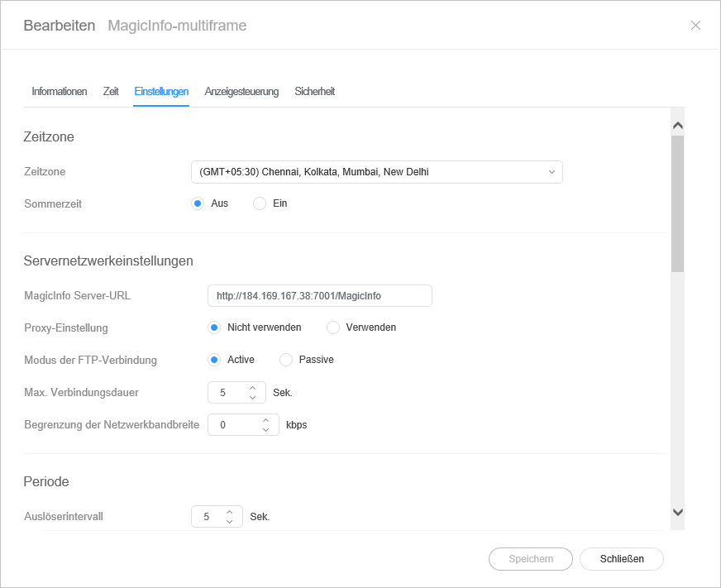Close the Bearbeiten dialog with X icon
This screenshot has height=588, width=721.
(695, 26)
